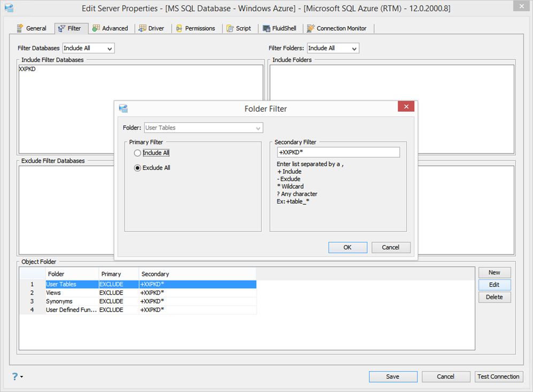This screenshot has width=533, height=392.
Task: Select the XXPKD entry in Include Filter Databases
Action: pos(27,69)
